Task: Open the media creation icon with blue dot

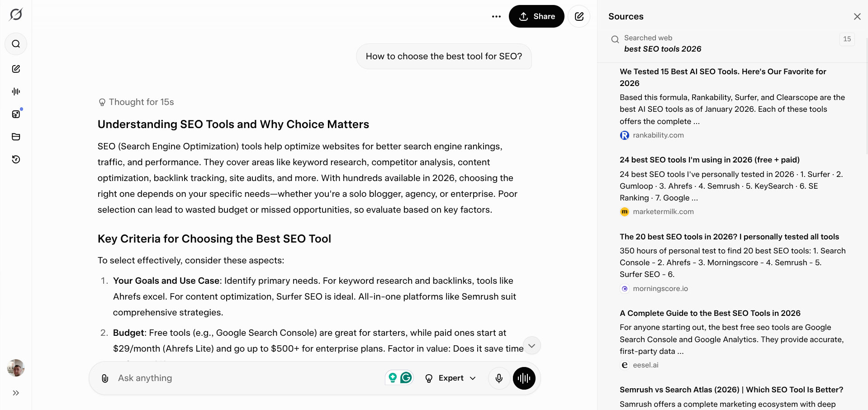Action: pyautogui.click(x=16, y=114)
